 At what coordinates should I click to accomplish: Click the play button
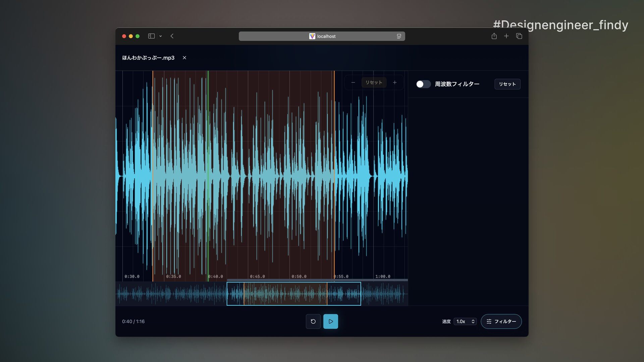pyautogui.click(x=330, y=321)
